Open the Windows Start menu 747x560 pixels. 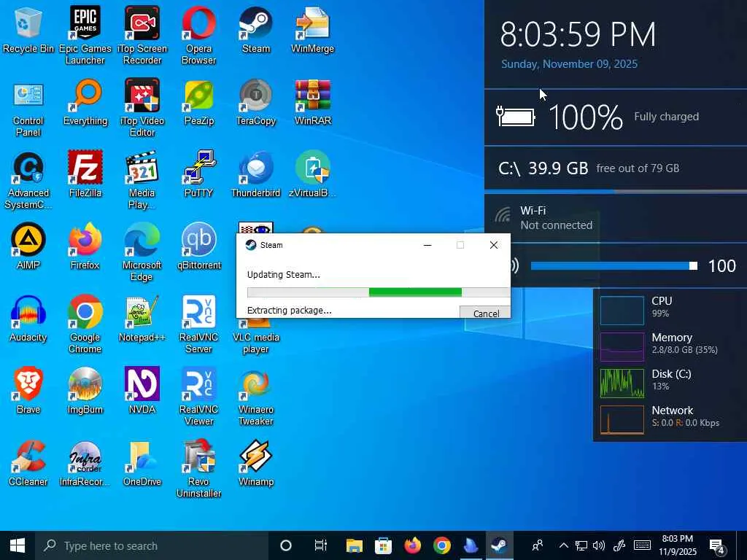coord(18,545)
